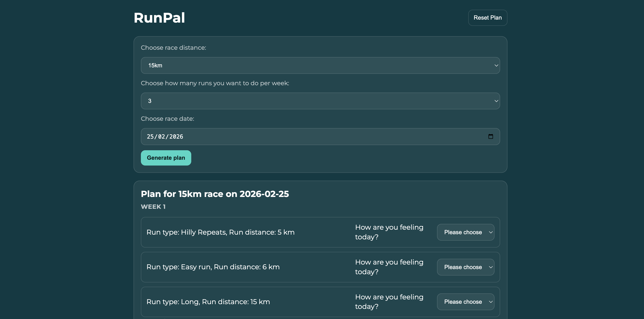This screenshot has width=644, height=319.
Task: Open feeling dropdown for Hilly Repeats run
Action: tap(465, 232)
